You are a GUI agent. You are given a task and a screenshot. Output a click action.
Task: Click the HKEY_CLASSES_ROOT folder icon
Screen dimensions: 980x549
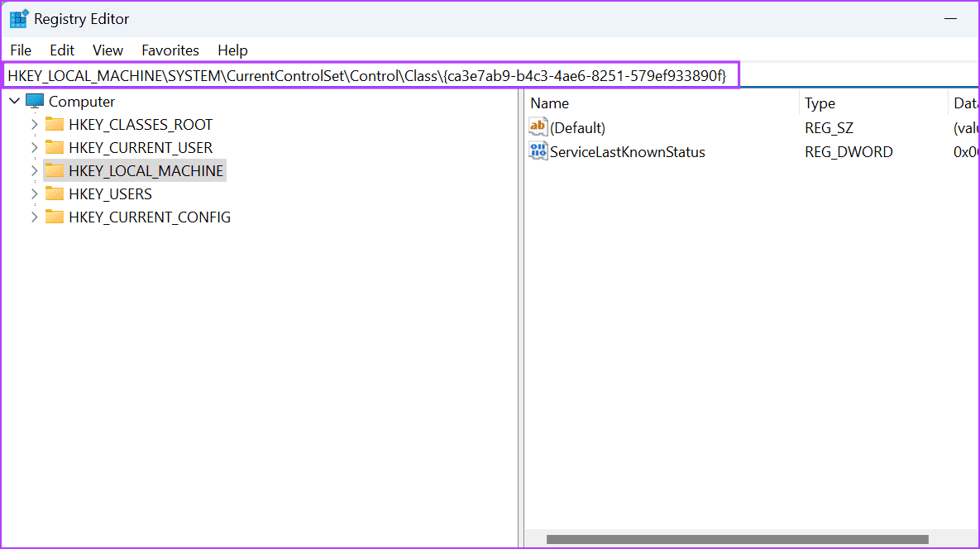tap(55, 124)
